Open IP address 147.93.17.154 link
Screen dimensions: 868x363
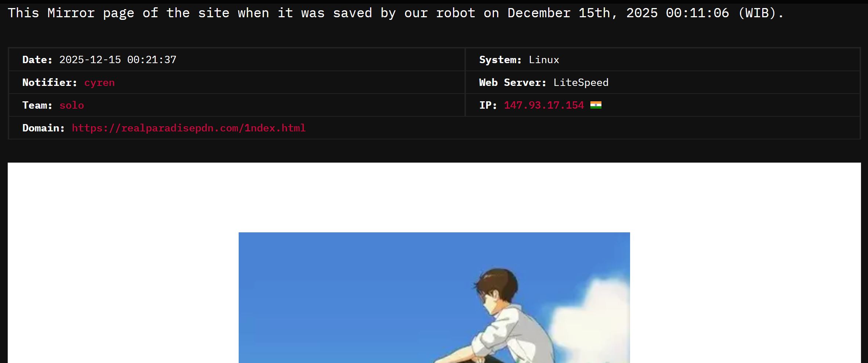[x=544, y=105]
